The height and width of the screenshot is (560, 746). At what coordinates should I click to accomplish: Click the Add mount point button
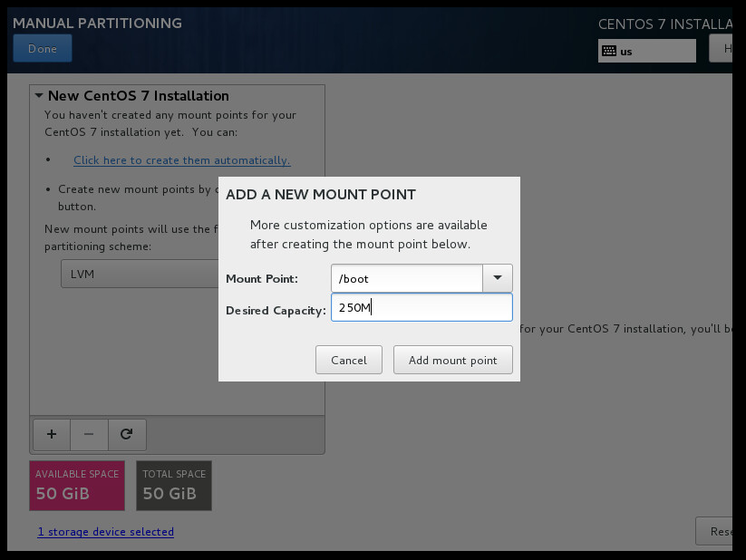[x=453, y=360]
